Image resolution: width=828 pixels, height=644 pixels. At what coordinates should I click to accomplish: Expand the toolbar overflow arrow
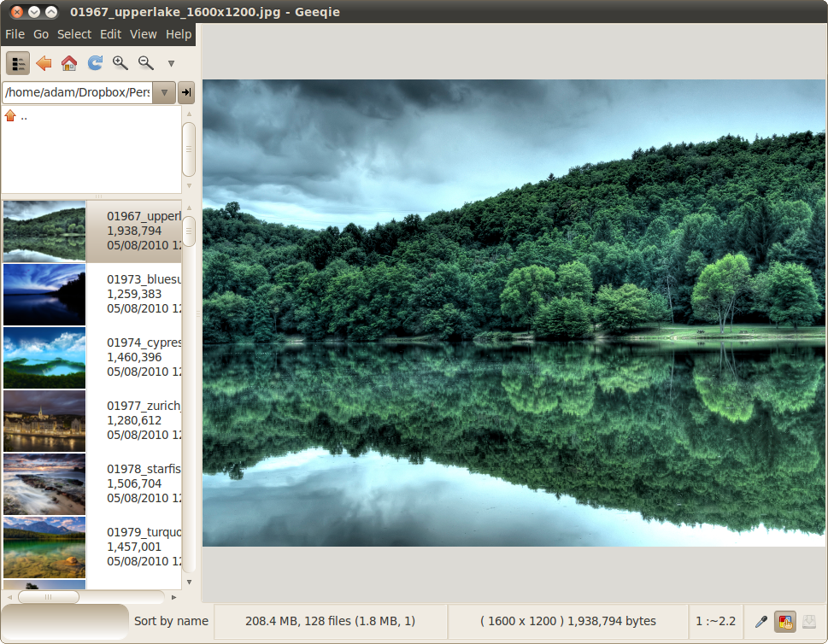tap(170, 62)
